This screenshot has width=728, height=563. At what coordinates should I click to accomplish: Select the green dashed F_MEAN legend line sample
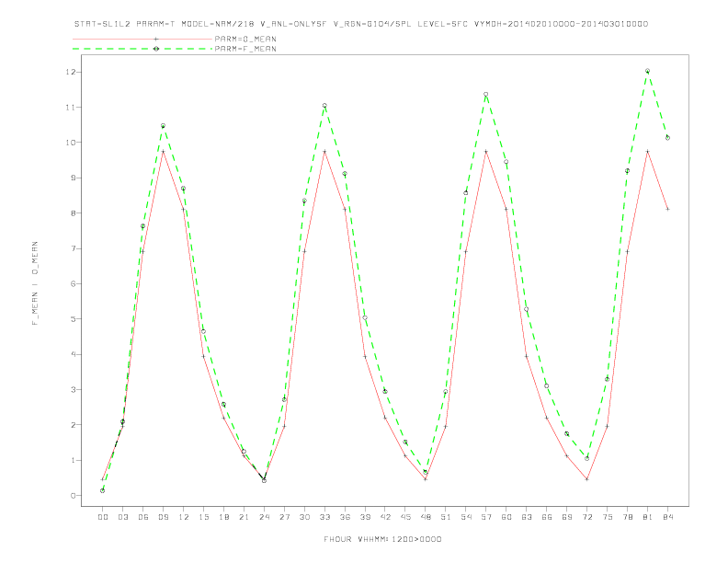point(142,49)
